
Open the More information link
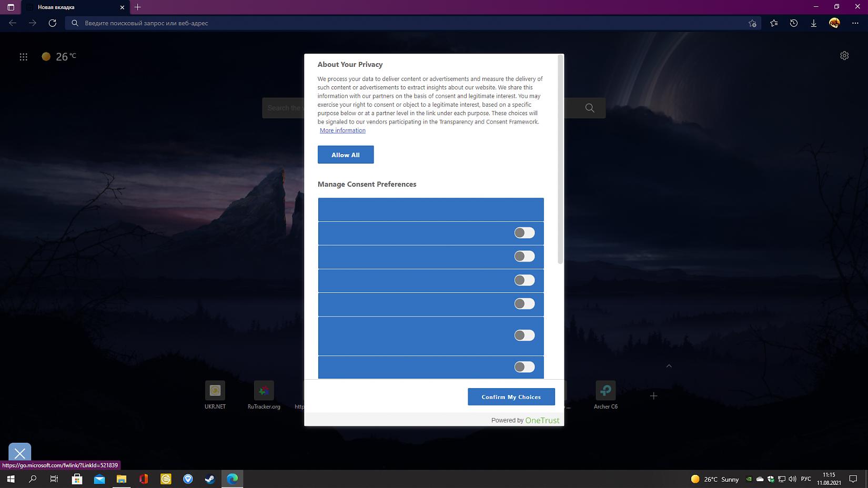(x=342, y=130)
